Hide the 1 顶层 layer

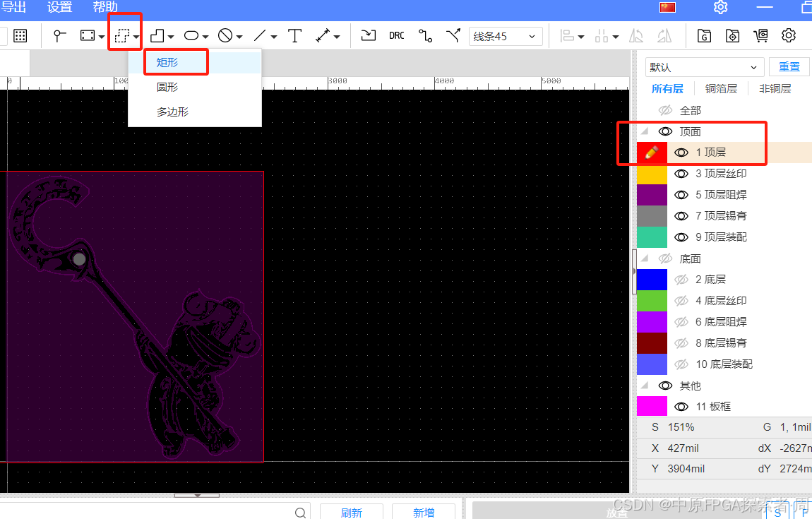681,153
